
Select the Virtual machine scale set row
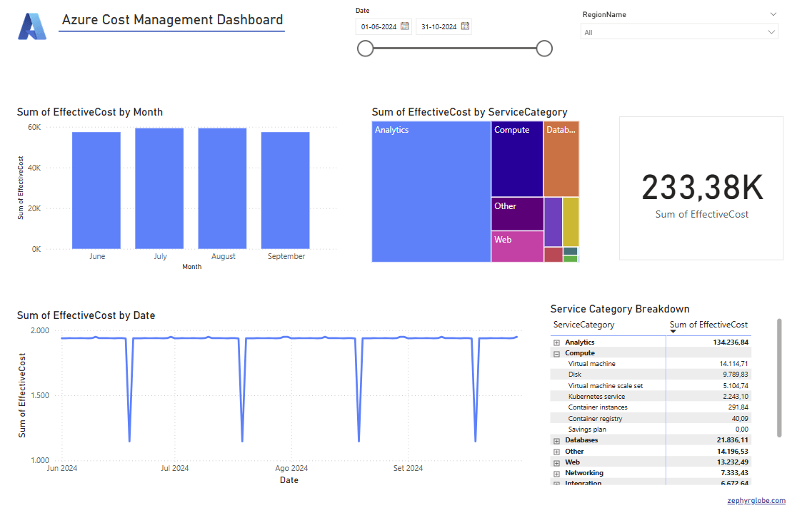tap(651, 386)
